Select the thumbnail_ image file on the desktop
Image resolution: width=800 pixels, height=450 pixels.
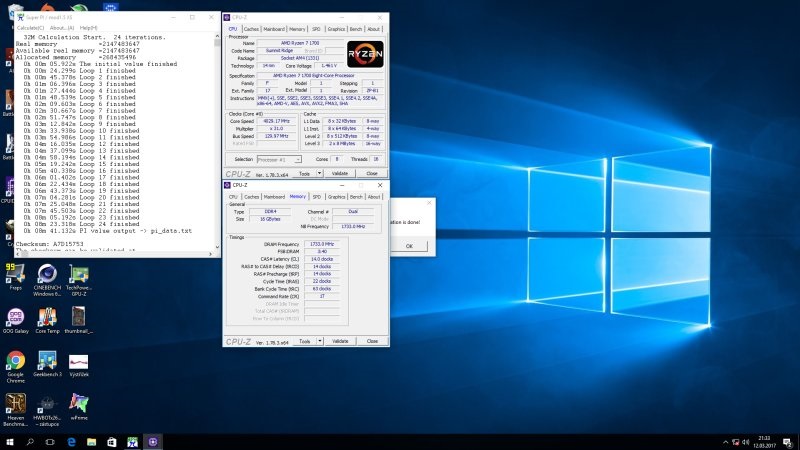[79, 320]
